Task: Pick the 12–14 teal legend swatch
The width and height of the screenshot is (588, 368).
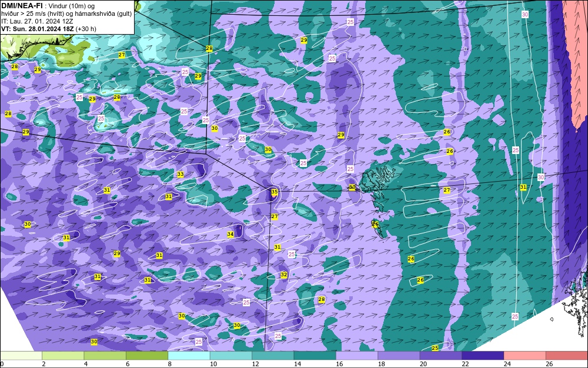Action: (x=273, y=356)
